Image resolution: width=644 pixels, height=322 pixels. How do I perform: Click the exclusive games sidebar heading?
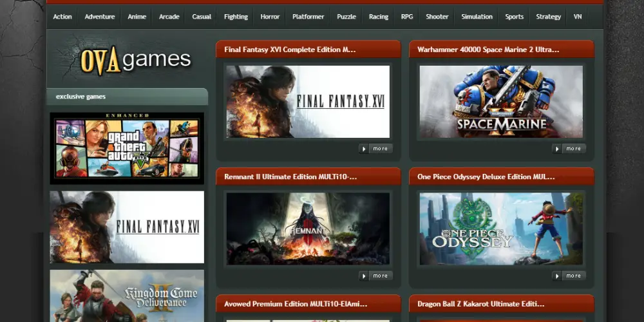81,97
